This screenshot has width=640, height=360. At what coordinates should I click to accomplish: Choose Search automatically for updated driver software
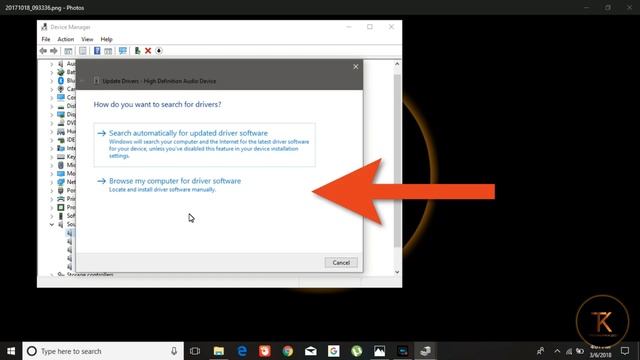pos(204,144)
